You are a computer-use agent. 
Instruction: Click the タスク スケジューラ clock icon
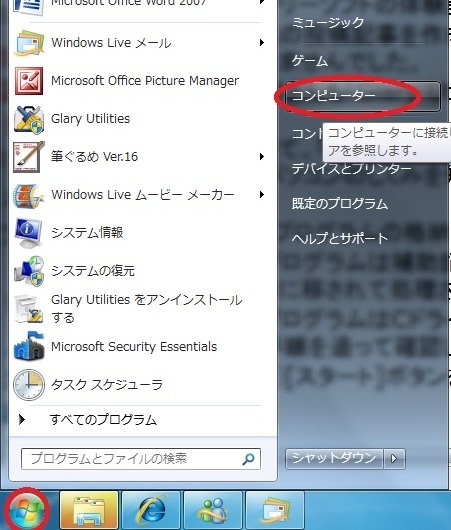click(29, 385)
